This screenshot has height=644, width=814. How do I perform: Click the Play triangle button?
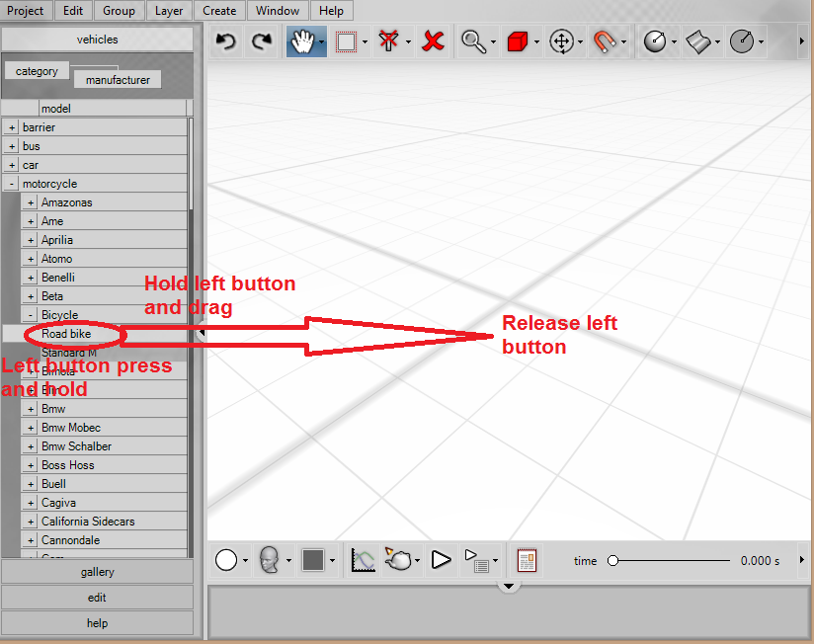(x=442, y=560)
